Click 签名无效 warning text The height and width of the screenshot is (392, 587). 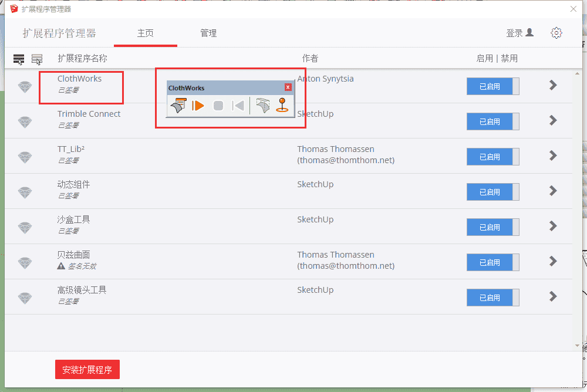(x=82, y=266)
